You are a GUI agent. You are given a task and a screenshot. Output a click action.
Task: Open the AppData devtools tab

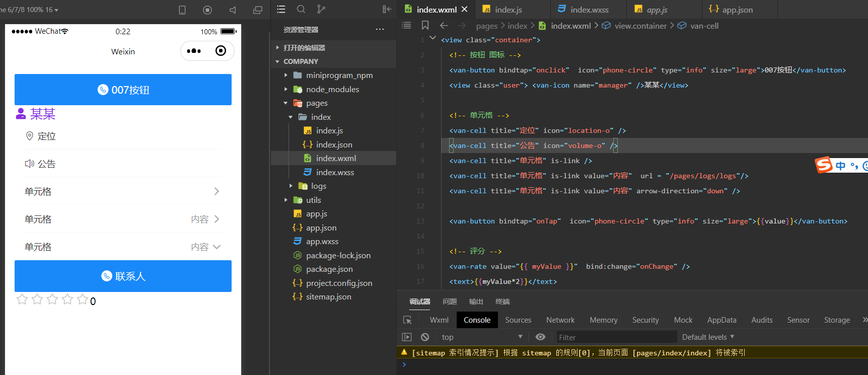721,320
